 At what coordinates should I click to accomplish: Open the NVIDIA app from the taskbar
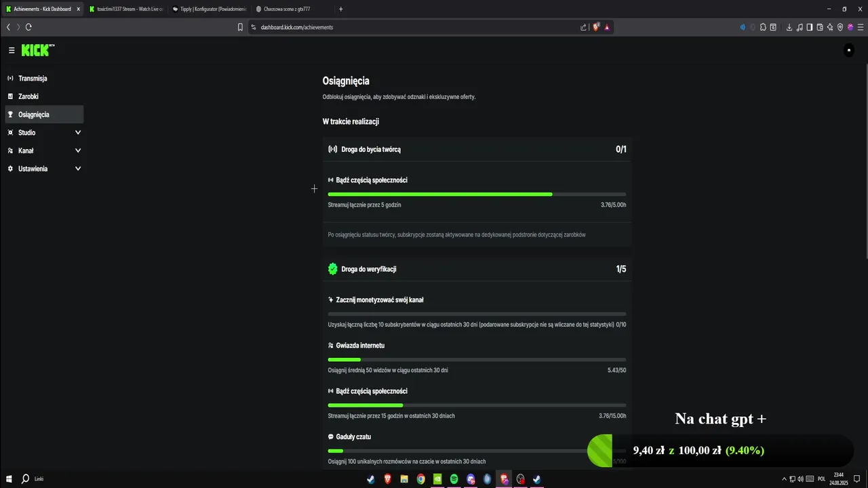coord(437,479)
